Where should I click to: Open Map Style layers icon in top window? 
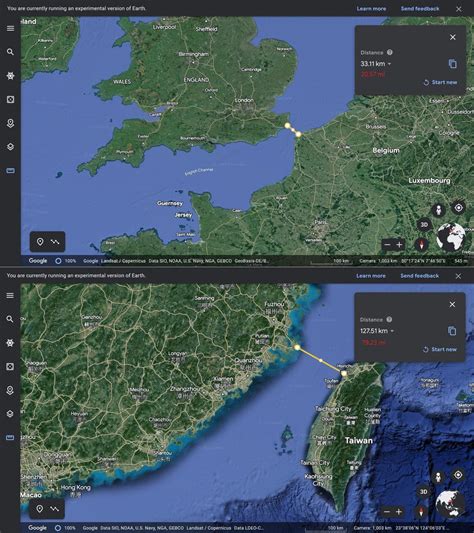pyautogui.click(x=11, y=147)
